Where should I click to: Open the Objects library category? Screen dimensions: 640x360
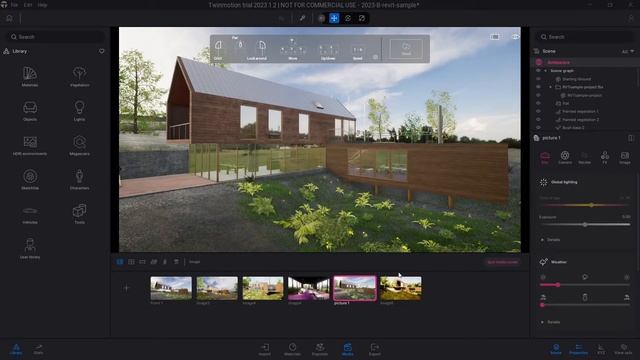pyautogui.click(x=30, y=111)
